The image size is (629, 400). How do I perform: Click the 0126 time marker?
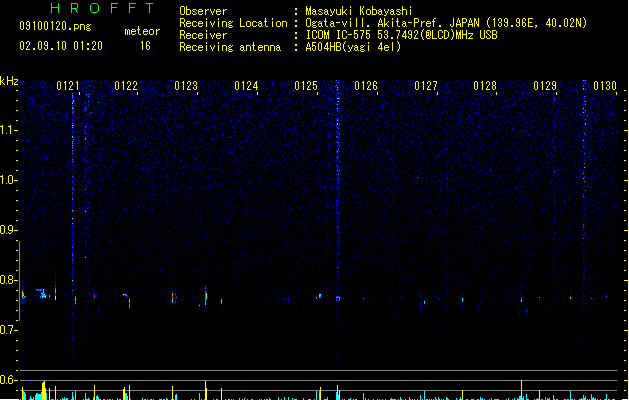(366, 86)
